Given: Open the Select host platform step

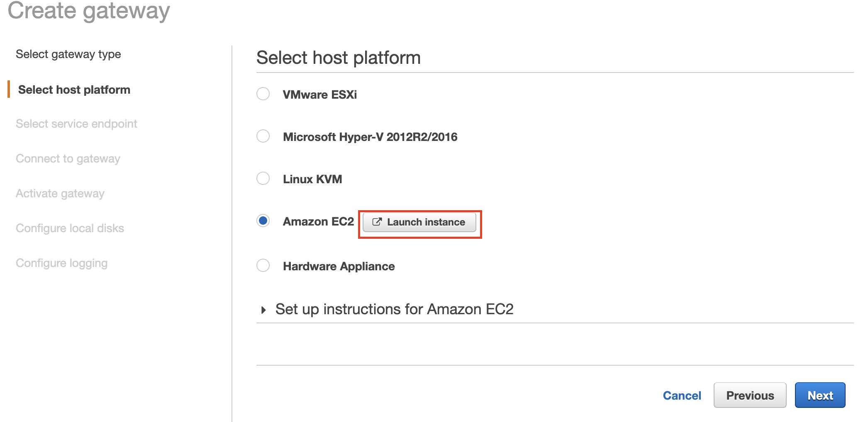Looking at the screenshot, I should pos(74,90).
